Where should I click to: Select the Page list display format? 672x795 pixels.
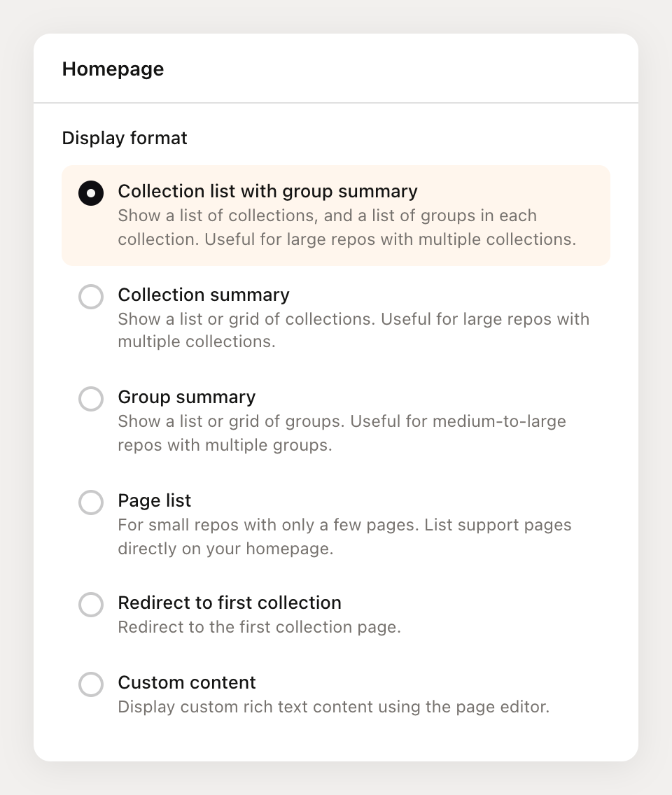point(90,502)
